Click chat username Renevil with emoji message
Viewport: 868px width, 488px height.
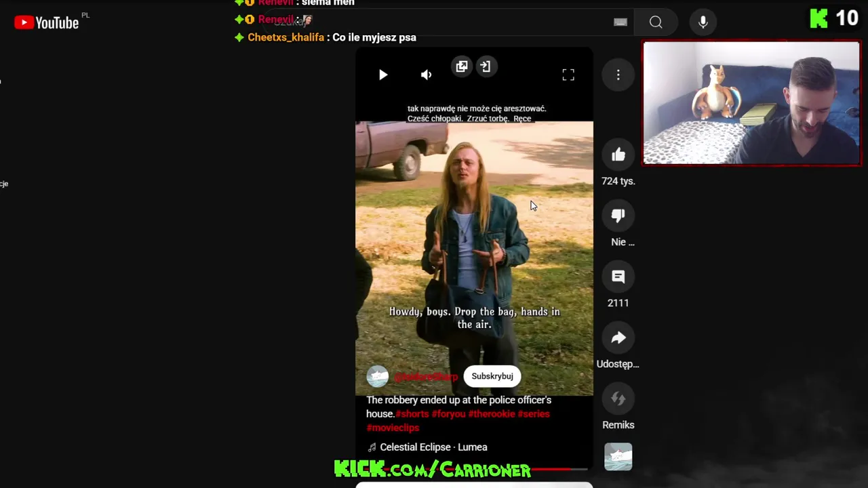pyautogui.click(x=275, y=20)
